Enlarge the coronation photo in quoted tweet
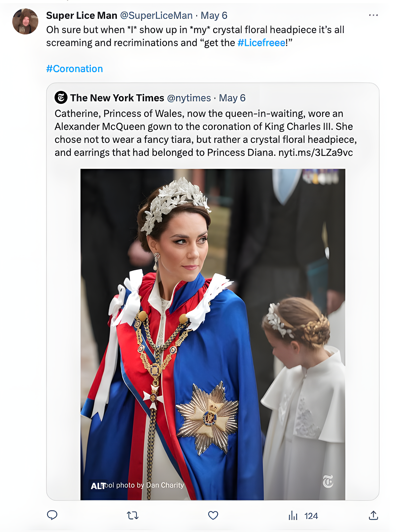The height and width of the screenshot is (532, 396). [x=213, y=336]
